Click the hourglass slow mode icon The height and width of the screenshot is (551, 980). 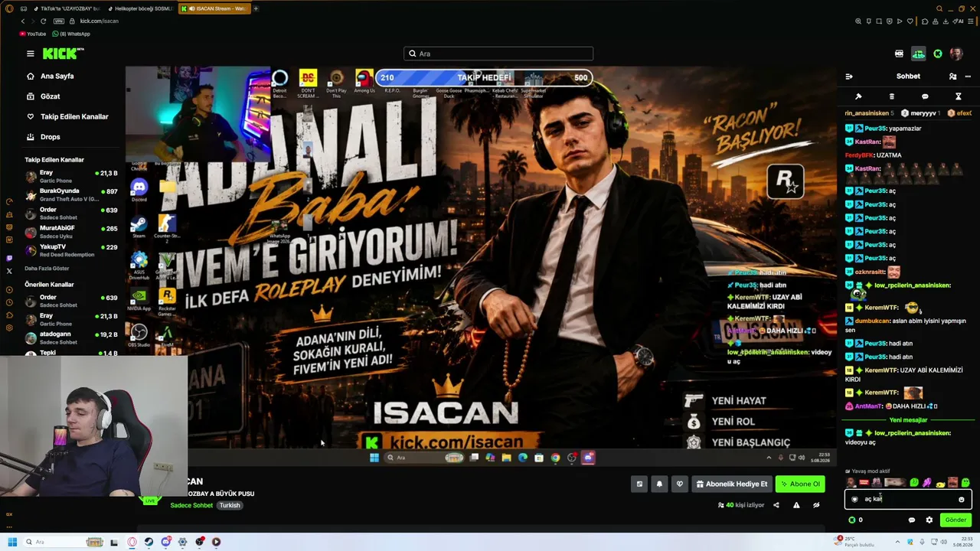pyautogui.click(x=958, y=96)
